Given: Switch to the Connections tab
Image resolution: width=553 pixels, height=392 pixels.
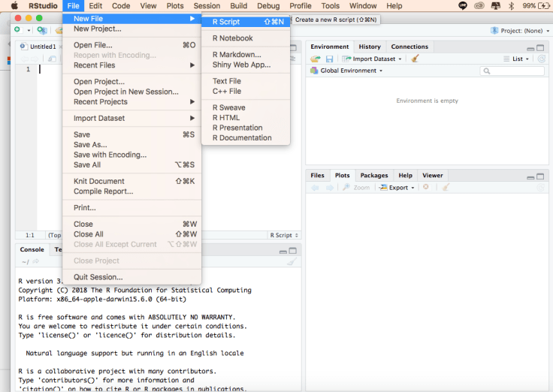Looking at the screenshot, I should (x=409, y=47).
